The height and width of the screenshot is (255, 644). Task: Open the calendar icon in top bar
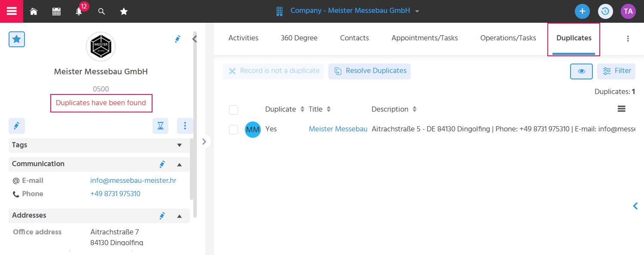[56, 12]
